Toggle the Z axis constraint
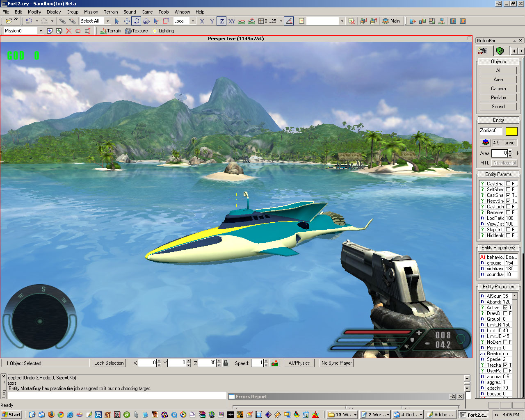 tap(222, 21)
